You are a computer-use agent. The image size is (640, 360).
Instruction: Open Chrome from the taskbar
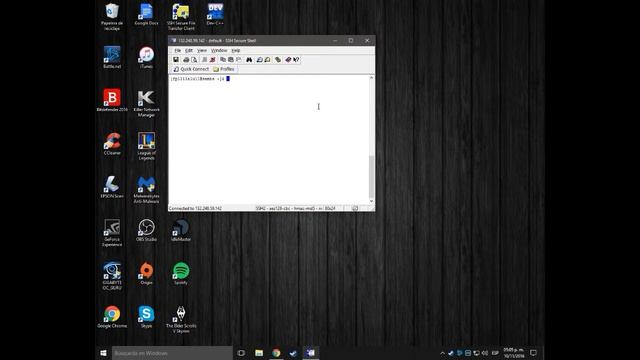pos(276,353)
